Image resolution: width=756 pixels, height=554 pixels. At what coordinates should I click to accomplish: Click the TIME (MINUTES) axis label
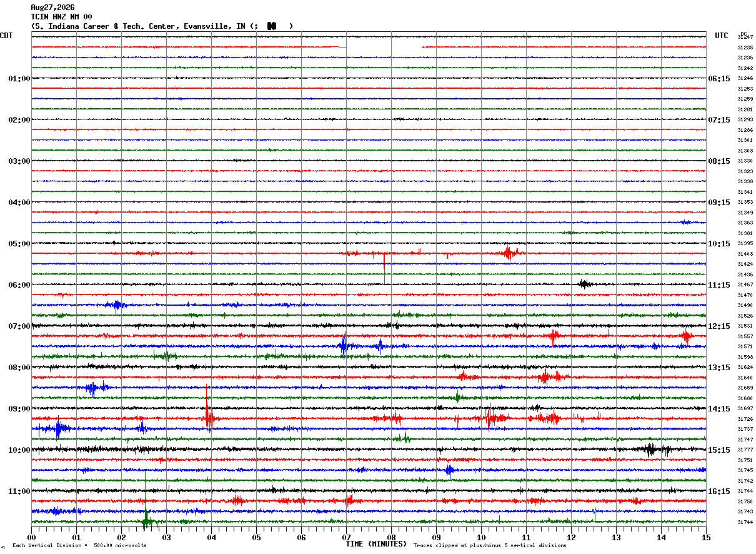(x=376, y=544)
